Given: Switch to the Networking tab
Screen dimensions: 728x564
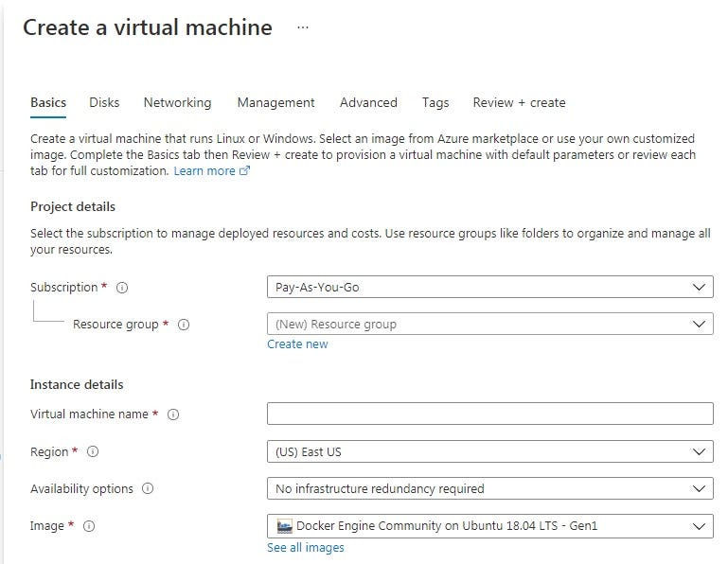Looking at the screenshot, I should [x=177, y=102].
